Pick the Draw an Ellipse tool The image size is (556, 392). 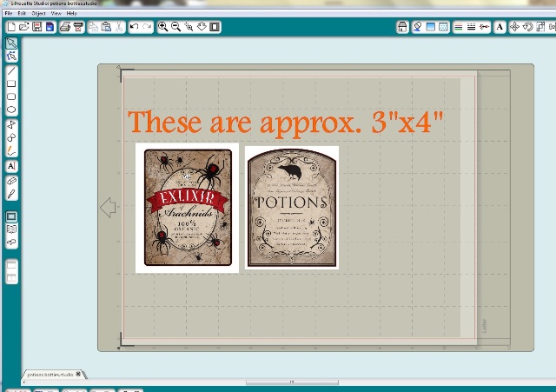click(11, 110)
